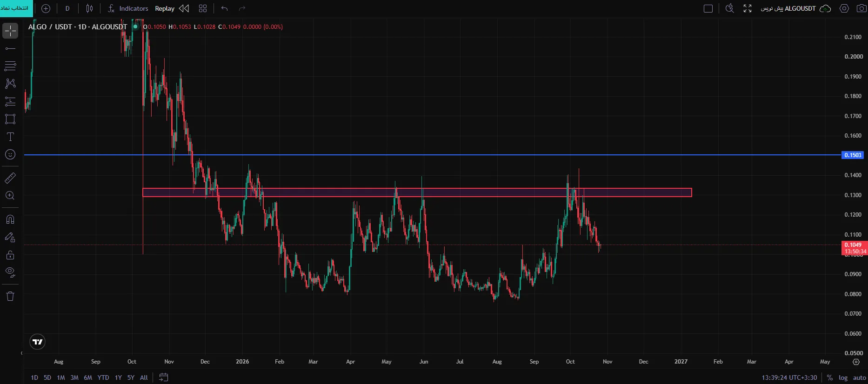Undo the last chart action

coord(225,8)
